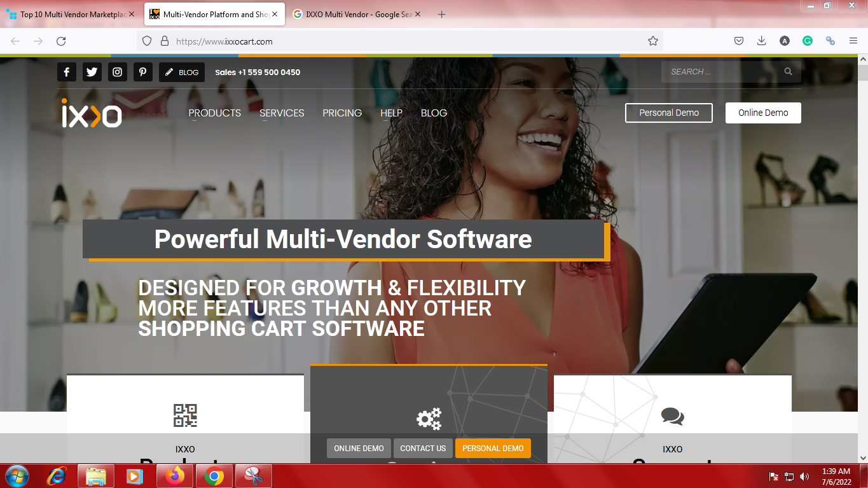This screenshot has width=868, height=488.
Task: Go back to previous page
Action: (15, 41)
